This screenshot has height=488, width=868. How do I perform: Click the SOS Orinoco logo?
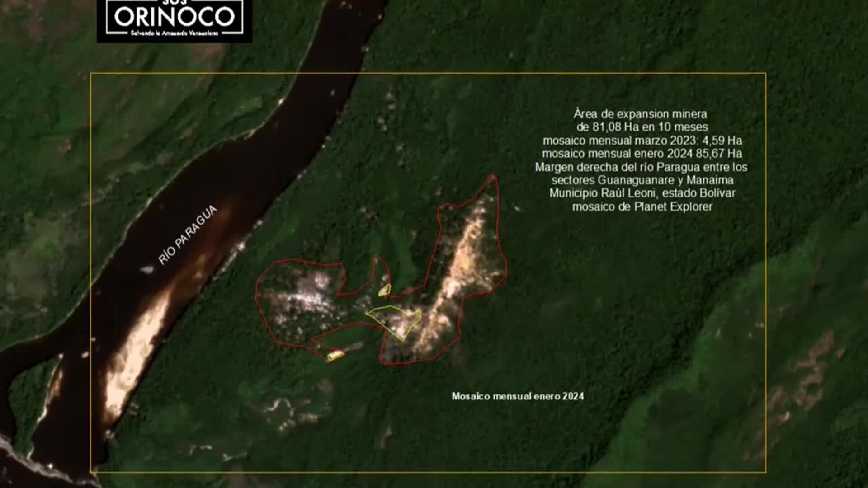pyautogui.click(x=175, y=21)
